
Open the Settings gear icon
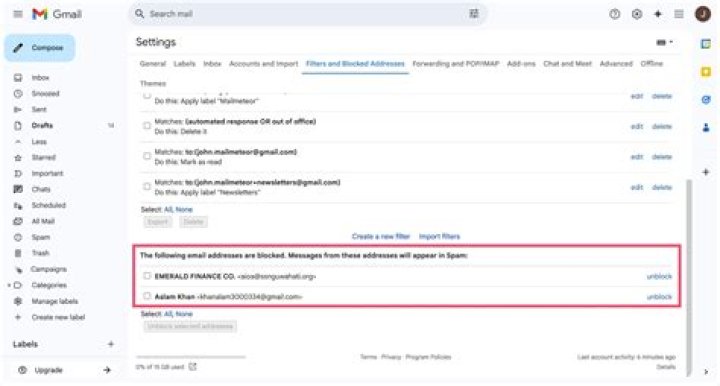pyautogui.click(x=636, y=14)
